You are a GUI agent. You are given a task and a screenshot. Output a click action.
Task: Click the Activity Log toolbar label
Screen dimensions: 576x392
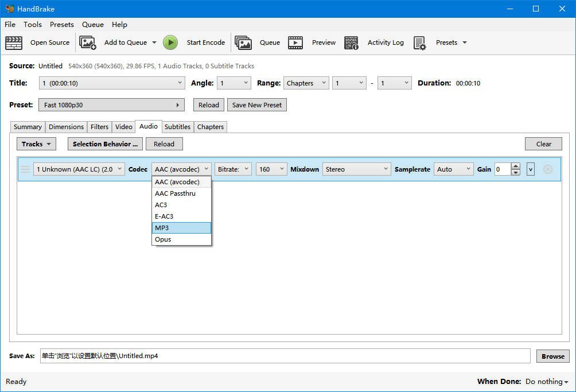[x=386, y=42]
